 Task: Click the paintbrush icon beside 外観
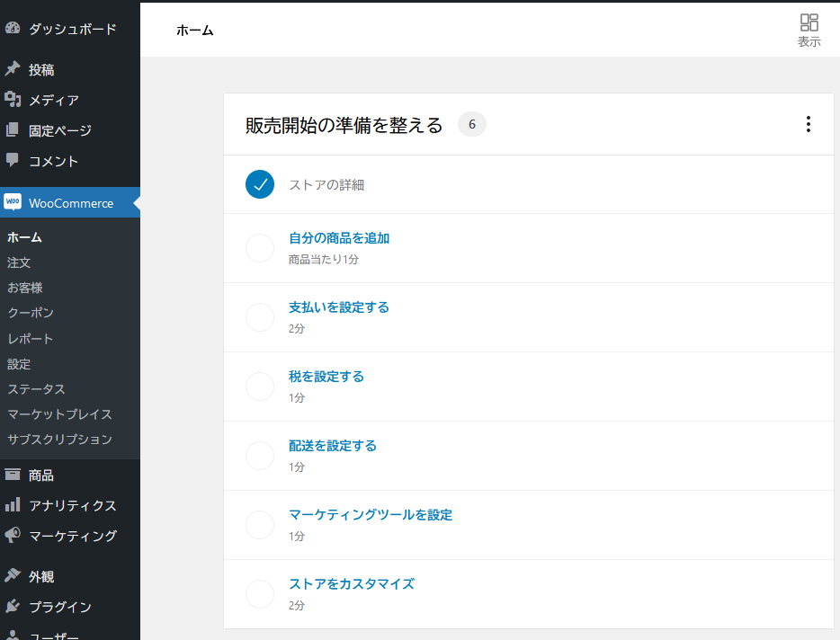[13, 576]
